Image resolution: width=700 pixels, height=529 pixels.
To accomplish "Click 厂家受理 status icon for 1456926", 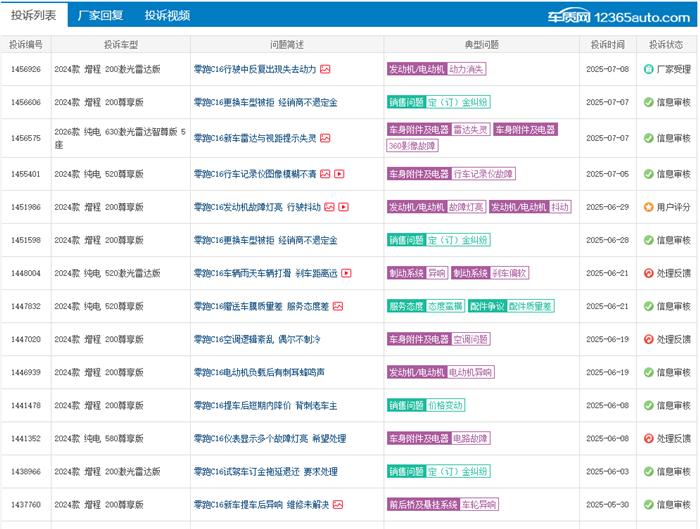I will click(649, 69).
